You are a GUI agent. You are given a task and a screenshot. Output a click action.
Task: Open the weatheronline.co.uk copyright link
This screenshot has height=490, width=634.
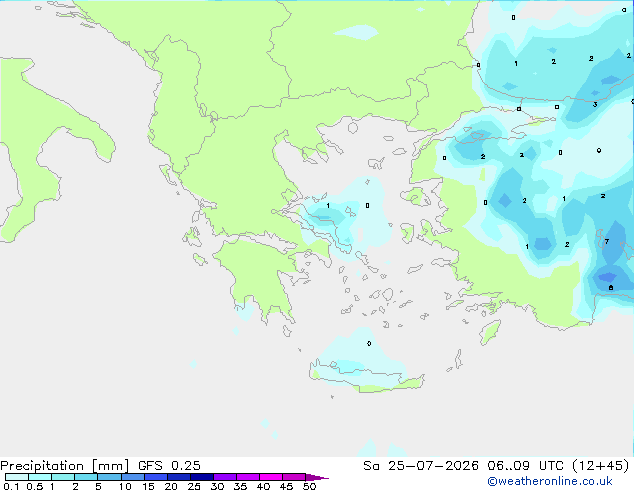[550, 481]
